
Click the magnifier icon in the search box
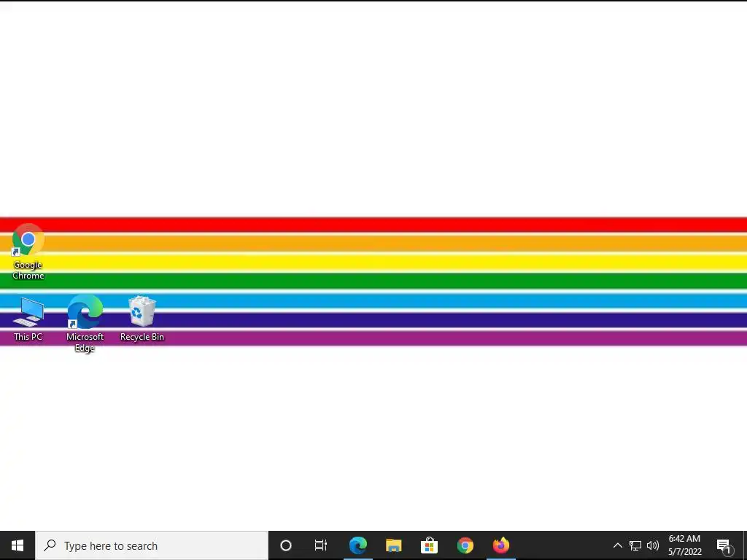[50, 545]
